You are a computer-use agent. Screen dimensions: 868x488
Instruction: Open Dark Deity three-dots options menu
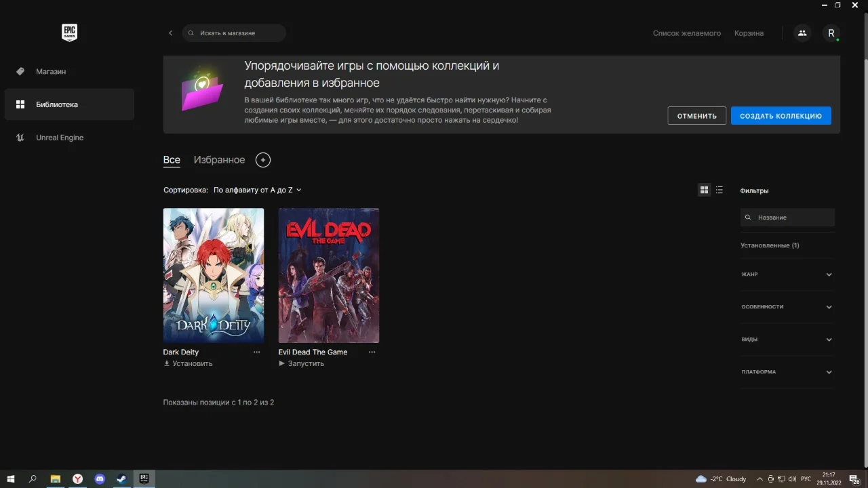(256, 352)
